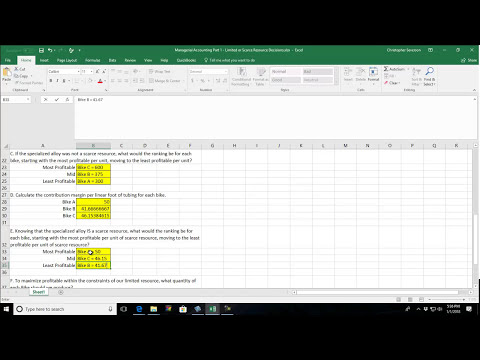Open the View tab
The image size is (480, 360).
coord(148,60)
